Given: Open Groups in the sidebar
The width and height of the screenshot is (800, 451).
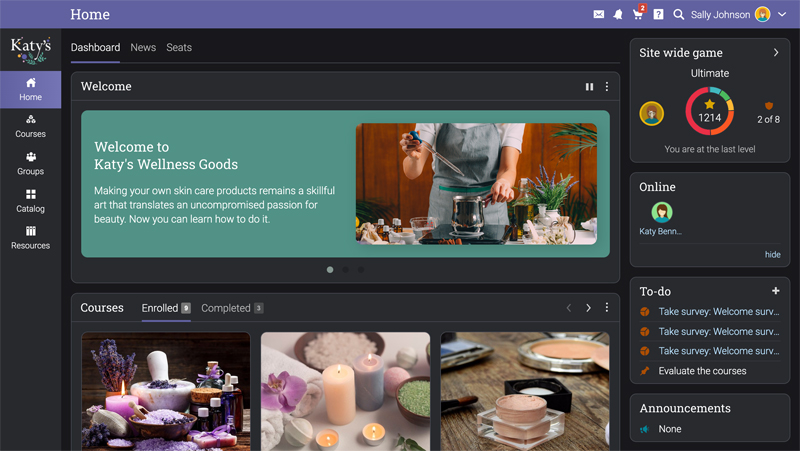Looking at the screenshot, I should (x=31, y=164).
